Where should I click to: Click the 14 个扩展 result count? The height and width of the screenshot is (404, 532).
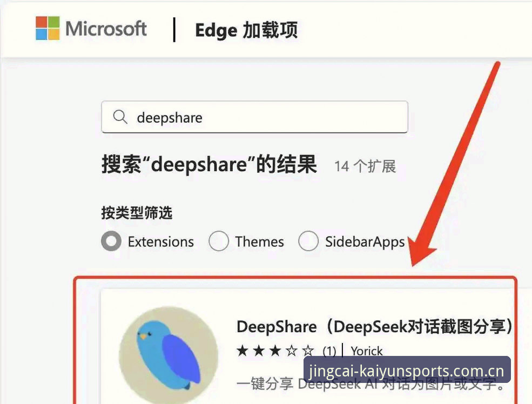click(365, 166)
